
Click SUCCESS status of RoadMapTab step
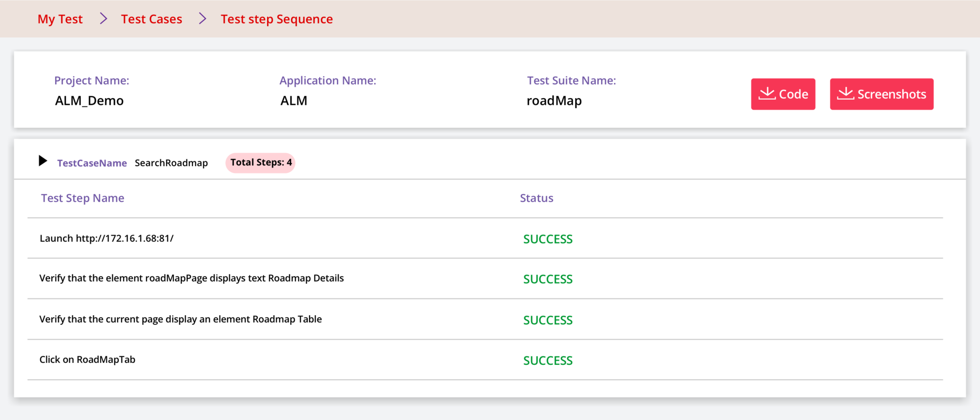coord(547,361)
